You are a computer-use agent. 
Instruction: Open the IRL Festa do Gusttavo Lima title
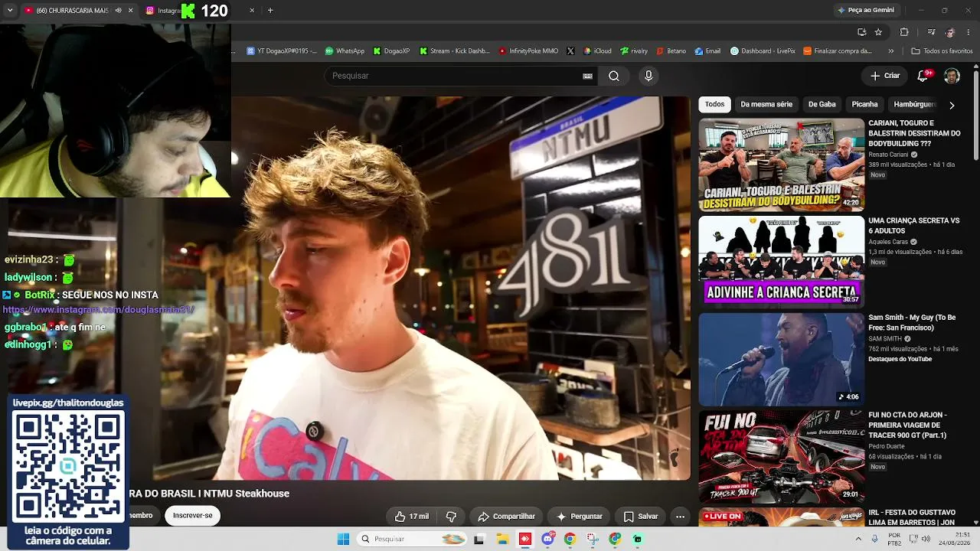tap(912, 517)
